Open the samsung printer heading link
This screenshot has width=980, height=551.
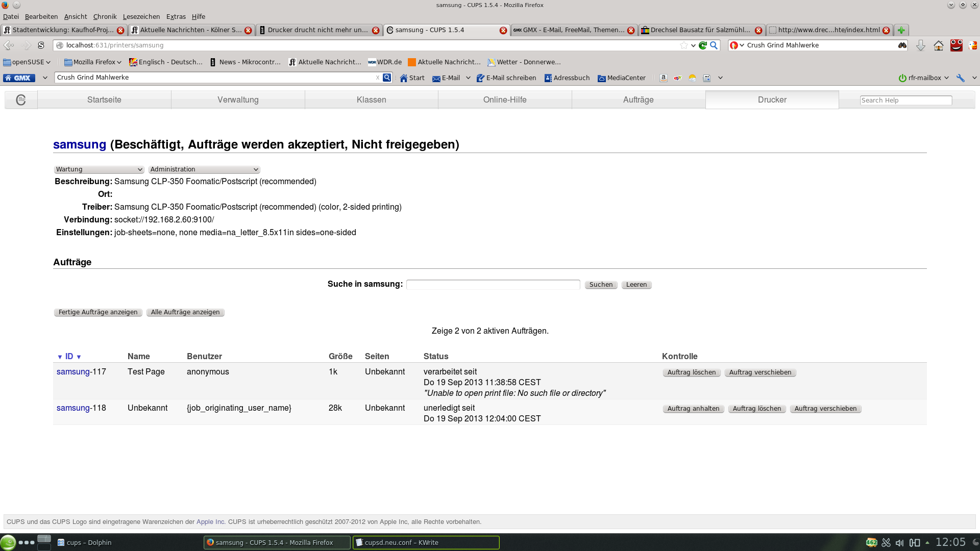tap(80, 145)
